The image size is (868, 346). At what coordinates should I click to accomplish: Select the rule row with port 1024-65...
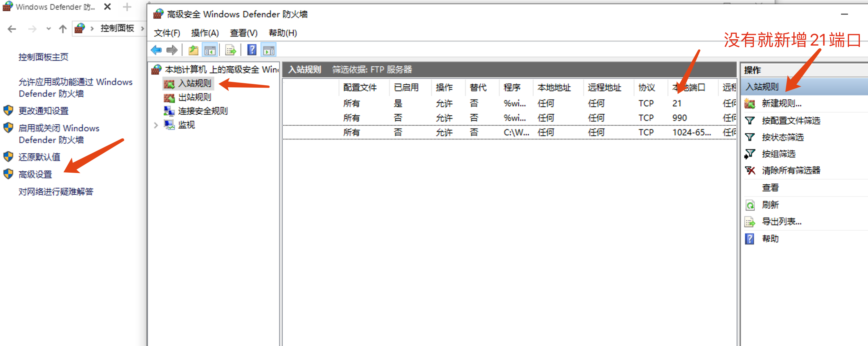click(510, 132)
